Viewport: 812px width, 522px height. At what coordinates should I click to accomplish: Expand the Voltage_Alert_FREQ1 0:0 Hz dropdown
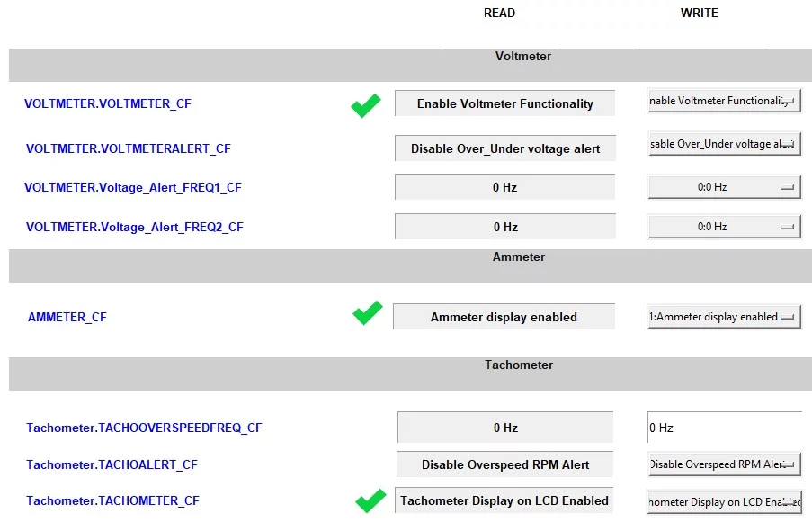724,187
